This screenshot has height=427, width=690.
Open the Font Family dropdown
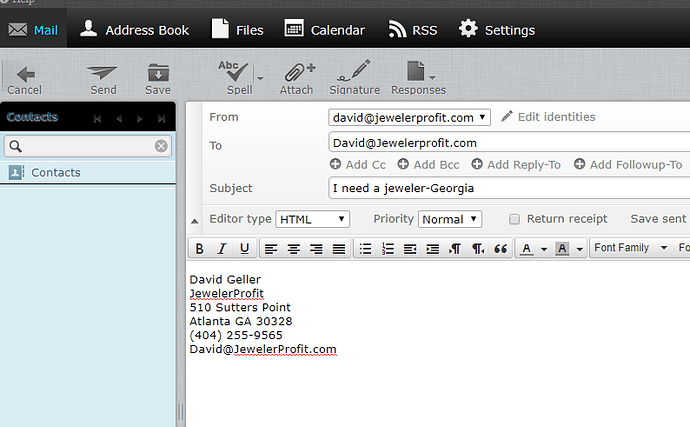tap(631, 248)
